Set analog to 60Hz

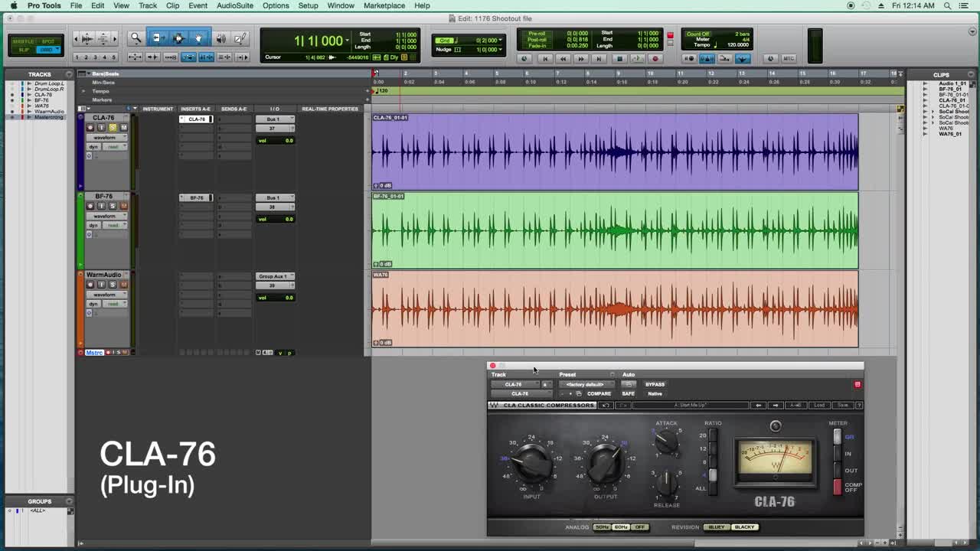(621, 527)
